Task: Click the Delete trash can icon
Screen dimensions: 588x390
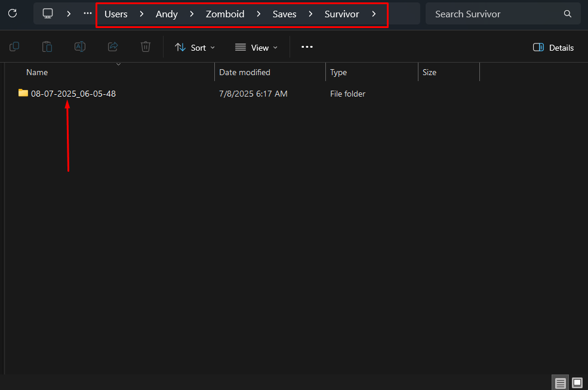Action: 145,47
